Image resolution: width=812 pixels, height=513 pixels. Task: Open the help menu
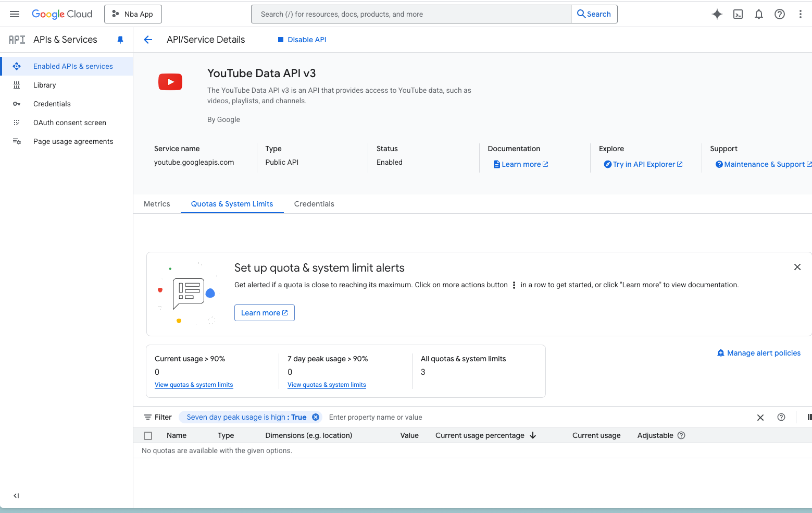click(780, 14)
